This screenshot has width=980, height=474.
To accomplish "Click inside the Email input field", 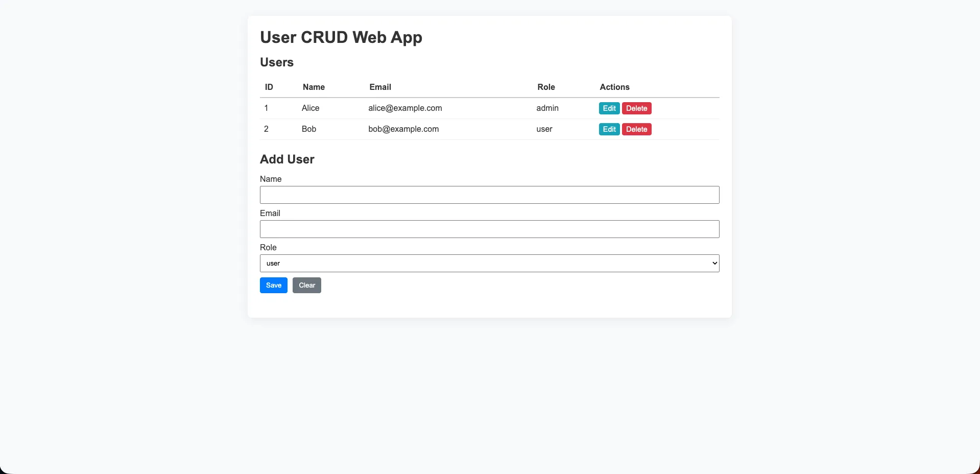I will pyautogui.click(x=489, y=229).
